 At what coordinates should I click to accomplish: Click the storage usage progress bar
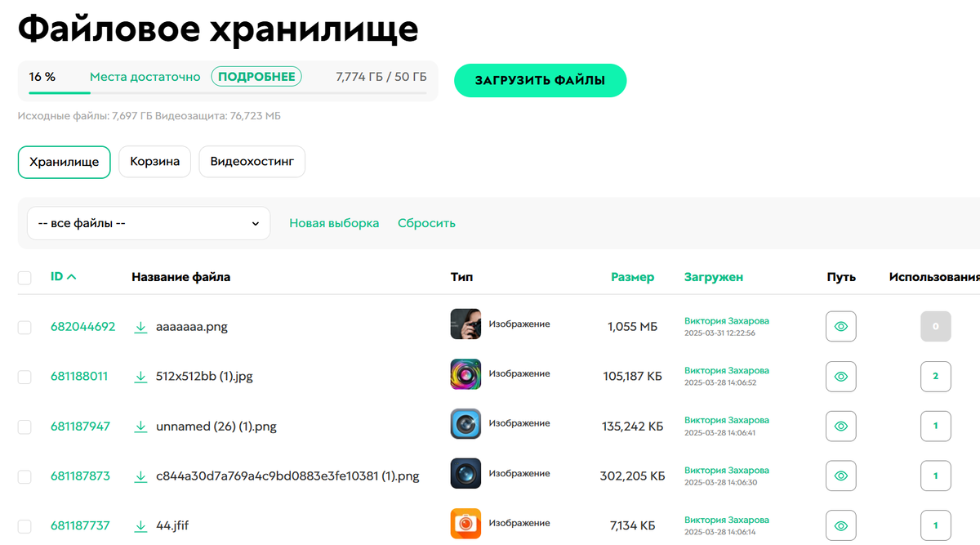click(x=228, y=93)
